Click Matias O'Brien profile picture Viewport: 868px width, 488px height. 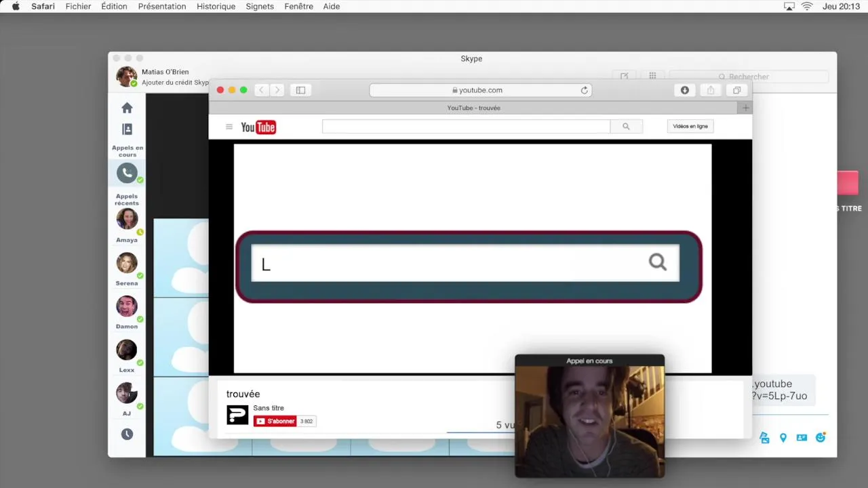126,77
